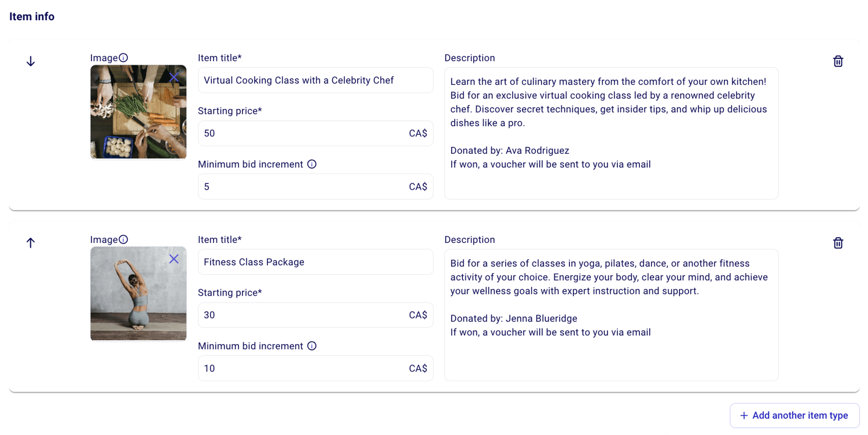Click the Virtual Cooking Class title field
The image size is (868, 435).
tap(315, 80)
